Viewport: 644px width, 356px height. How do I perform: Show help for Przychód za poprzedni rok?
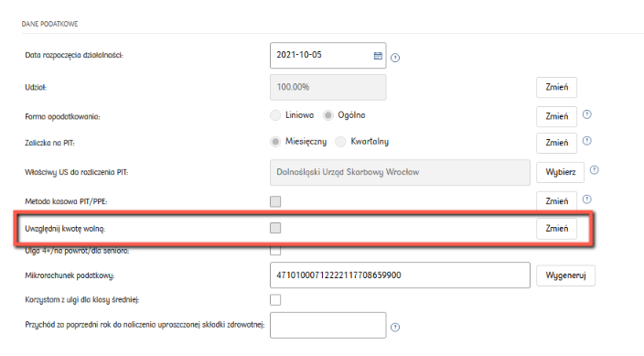[x=395, y=328]
